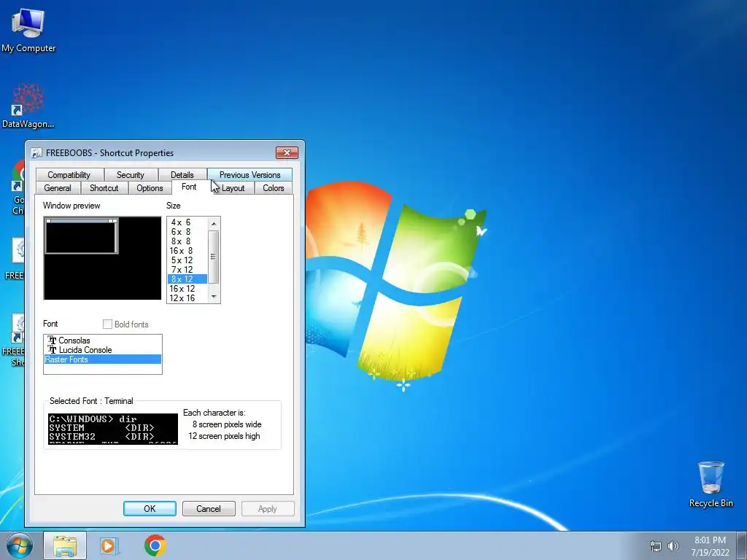Select size 12 x 16

click(187, 298)
